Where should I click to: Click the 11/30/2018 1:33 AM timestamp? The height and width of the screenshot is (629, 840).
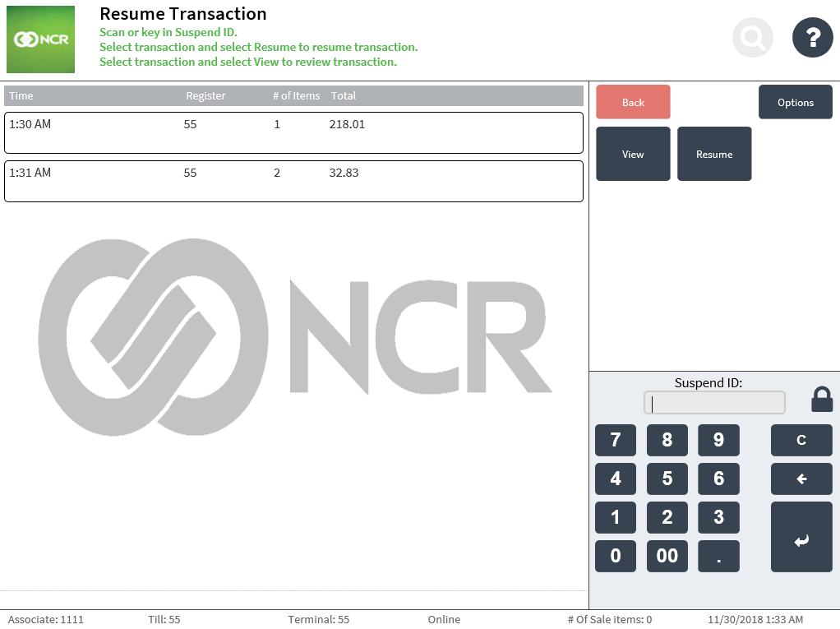tap(755, 619)
